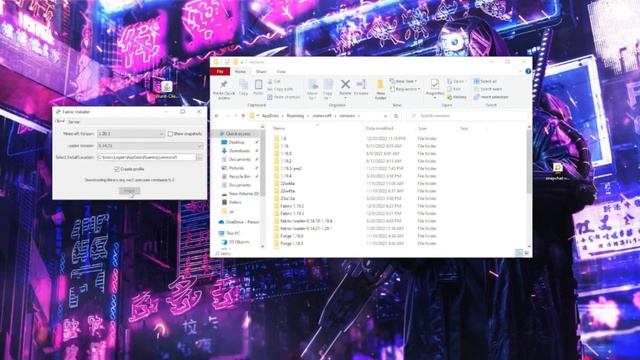Click .minecraft in the address breadcrumb

tap(322, 116)
